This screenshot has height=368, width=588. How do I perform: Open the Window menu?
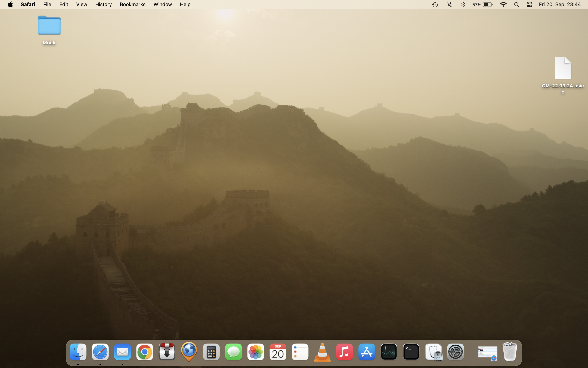[x=163, y=4]
